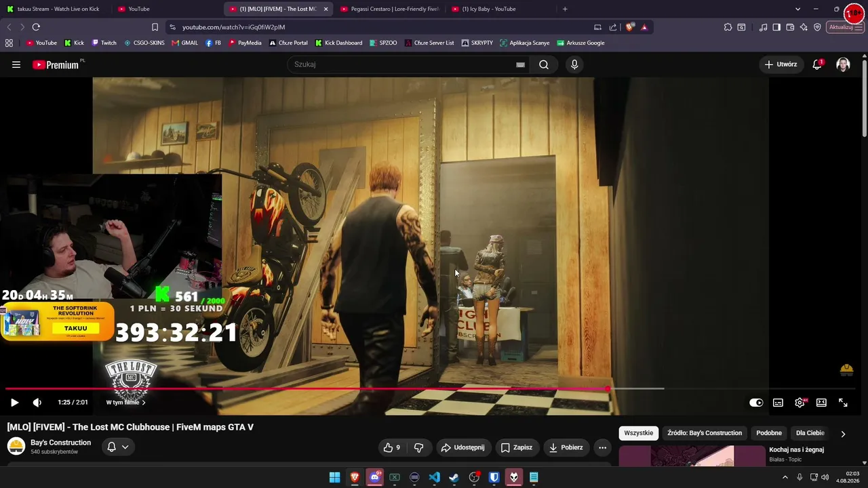Select the 'Źródło: Bay's Construction' chip
This screenshot has width=868, height=488.
[705, 433]
